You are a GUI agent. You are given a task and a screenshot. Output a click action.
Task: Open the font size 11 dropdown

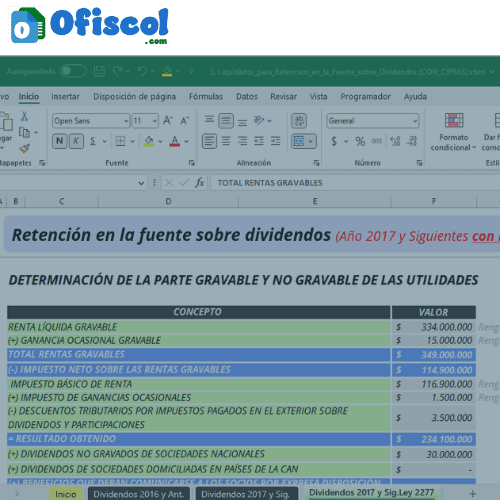click(155, 121)
